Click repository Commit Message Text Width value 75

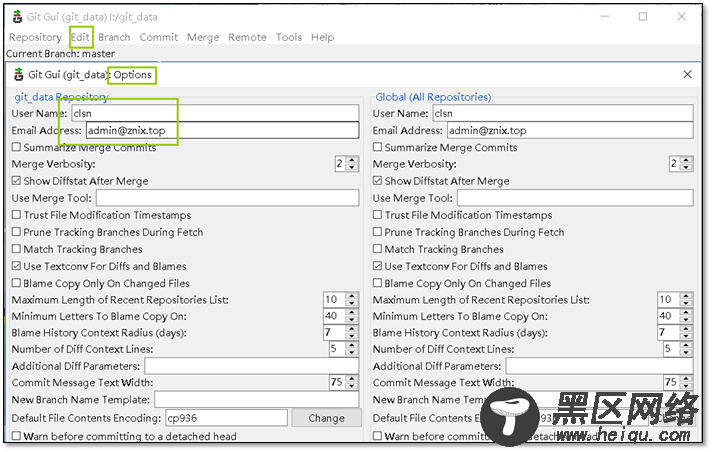[x=338, y=382]
